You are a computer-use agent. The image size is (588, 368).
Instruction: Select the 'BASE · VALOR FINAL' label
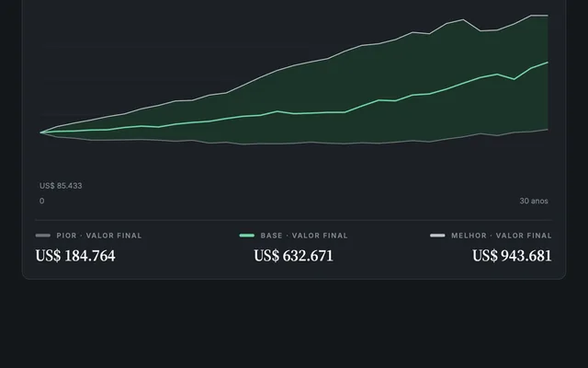point(304,236)
